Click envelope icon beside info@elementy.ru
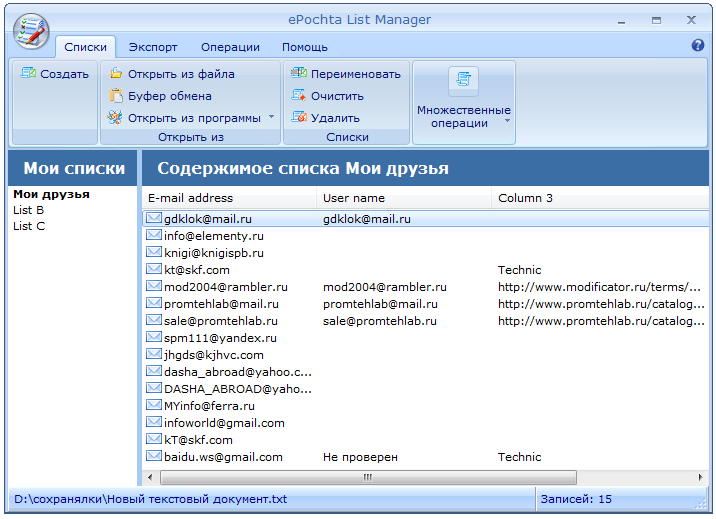716x519 pixels. 153,235
